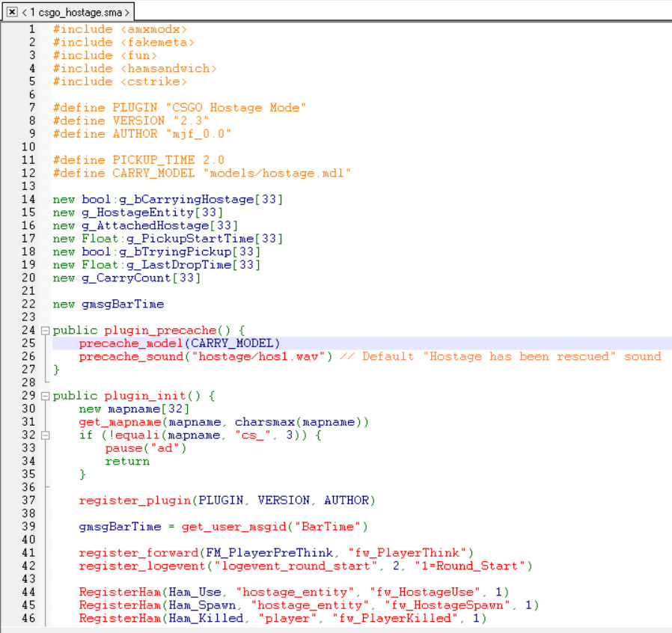Image resolution: width=672 pixels, height=633 pixels.
Task: Collapse the plugin_precache function fold marker
Action: [46, 331]
